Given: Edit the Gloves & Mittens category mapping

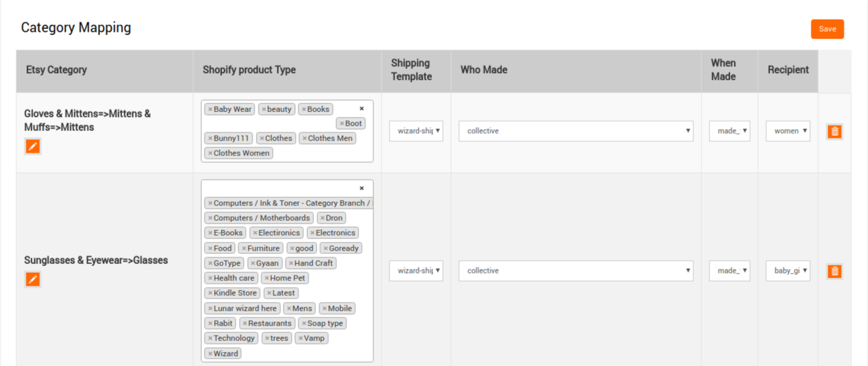Looking at the screenshot, I should (32, 146).
